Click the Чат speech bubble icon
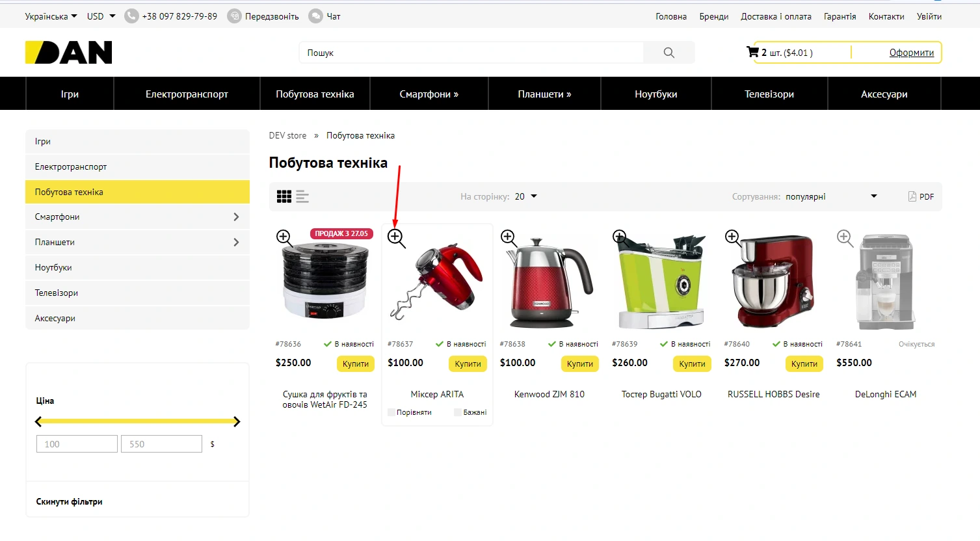 tap(315, 16)
